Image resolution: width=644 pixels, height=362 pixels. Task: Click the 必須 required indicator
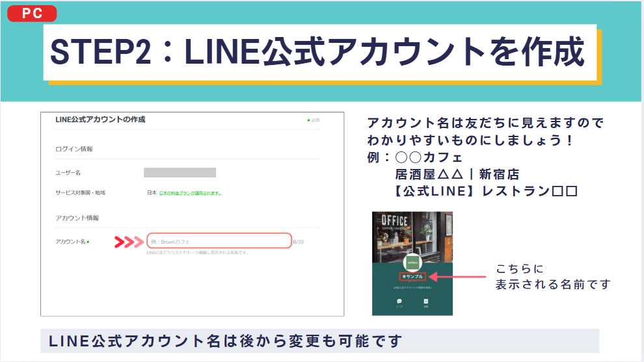[x=314, y=120]
